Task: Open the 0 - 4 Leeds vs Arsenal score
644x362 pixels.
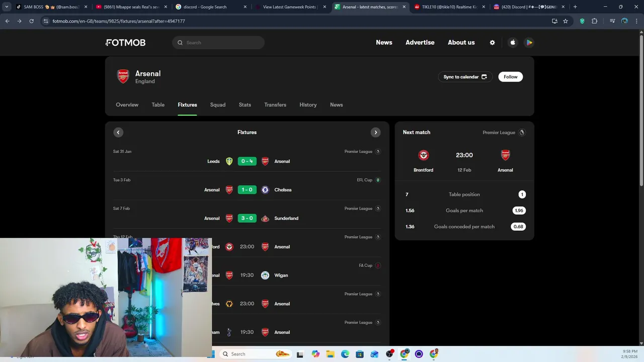Action: pyautogui.click(x=247, y=161)
